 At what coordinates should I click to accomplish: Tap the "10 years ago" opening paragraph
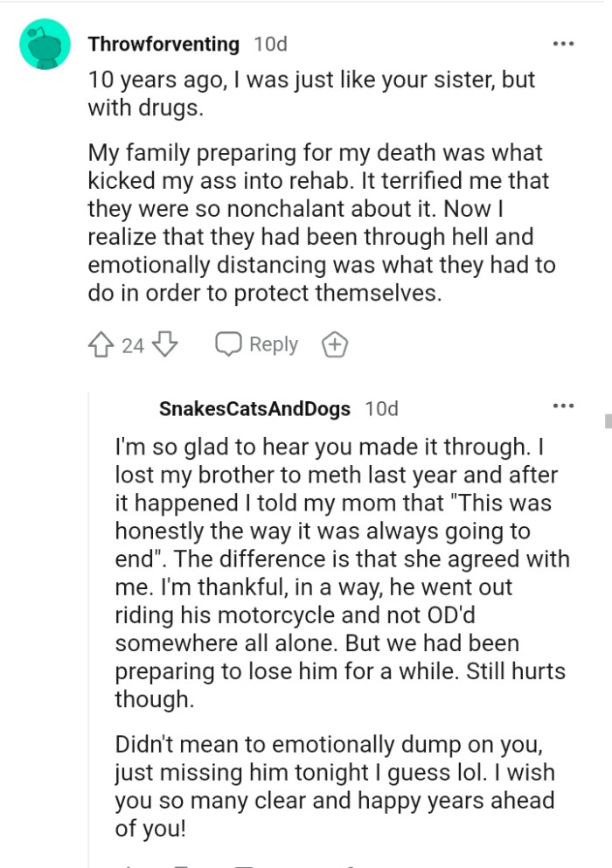310,94
